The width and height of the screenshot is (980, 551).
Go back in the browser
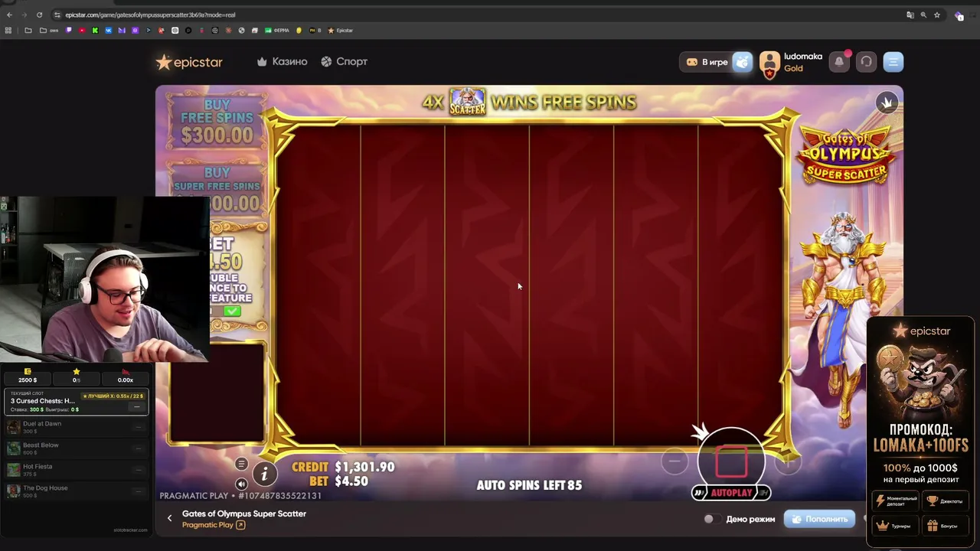click(x=9, y=15)
